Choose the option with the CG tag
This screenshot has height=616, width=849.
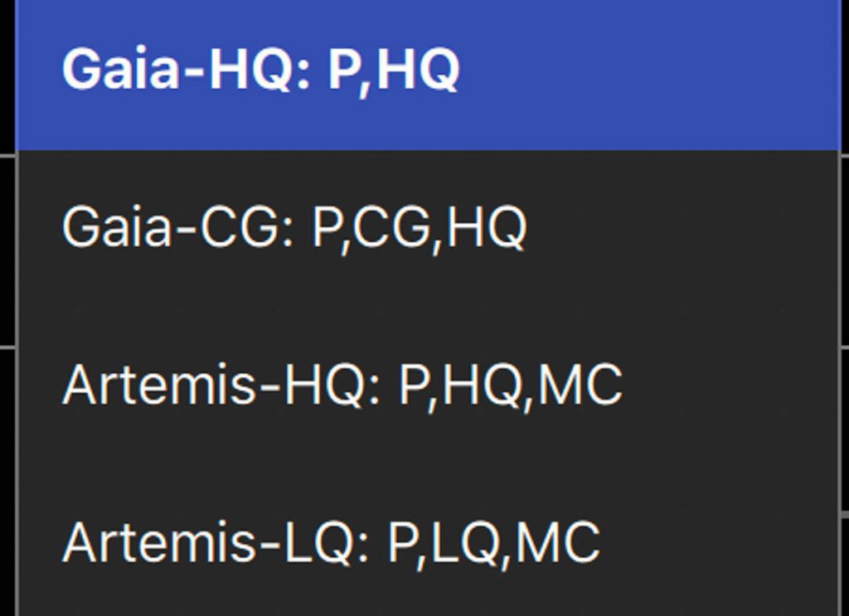click(x=428, y=227)
